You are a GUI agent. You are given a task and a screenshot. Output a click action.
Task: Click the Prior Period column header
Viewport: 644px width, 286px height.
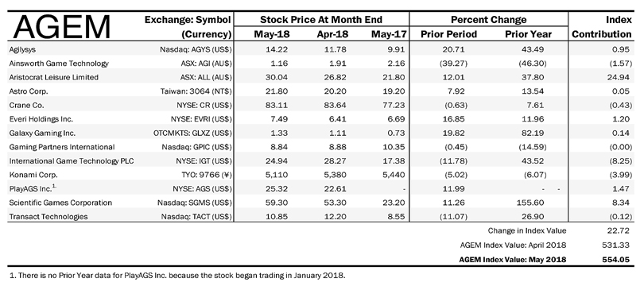[448, 34]
